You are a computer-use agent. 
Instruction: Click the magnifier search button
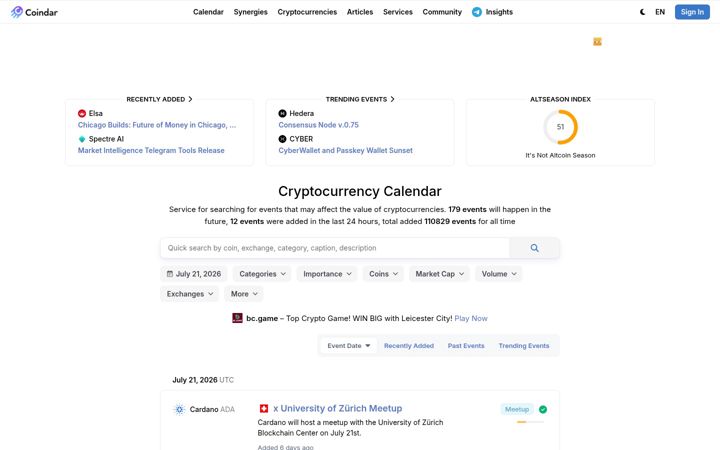534,248
